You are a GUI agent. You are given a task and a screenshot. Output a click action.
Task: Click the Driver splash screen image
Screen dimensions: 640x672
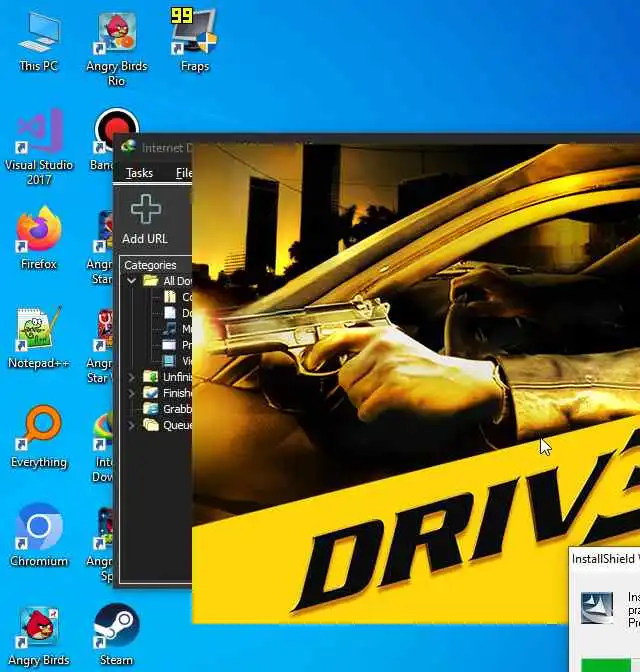[416, 384]
